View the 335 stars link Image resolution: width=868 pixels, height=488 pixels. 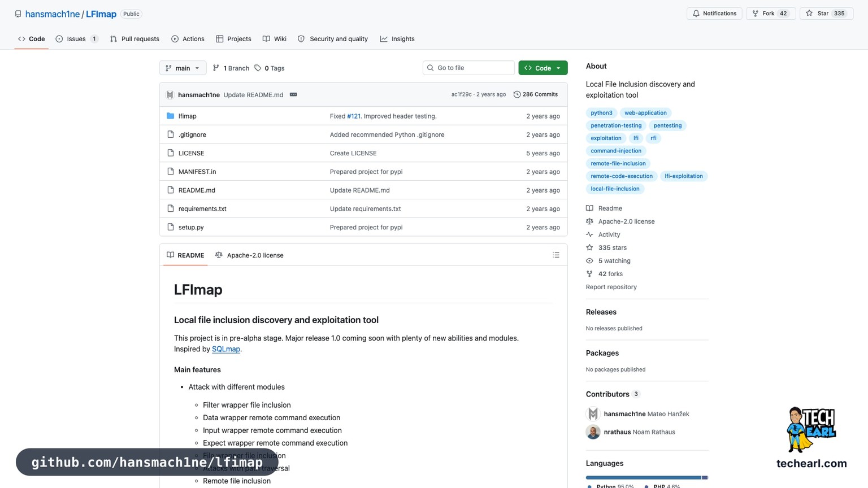606,247
